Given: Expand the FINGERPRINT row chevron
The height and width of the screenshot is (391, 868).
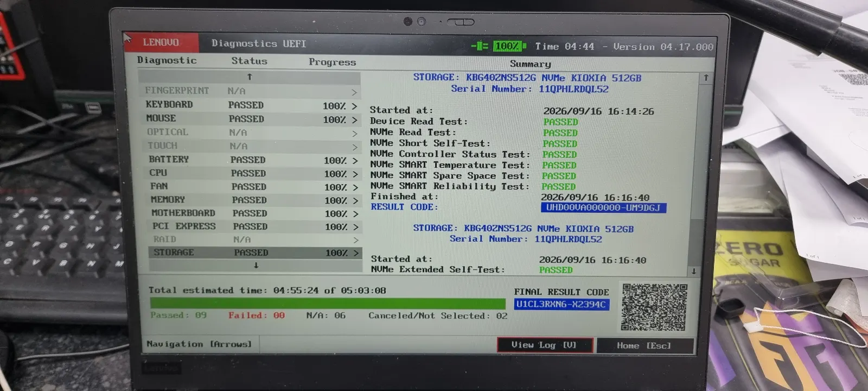Looking at the screenshot, I should pos(354,92).
